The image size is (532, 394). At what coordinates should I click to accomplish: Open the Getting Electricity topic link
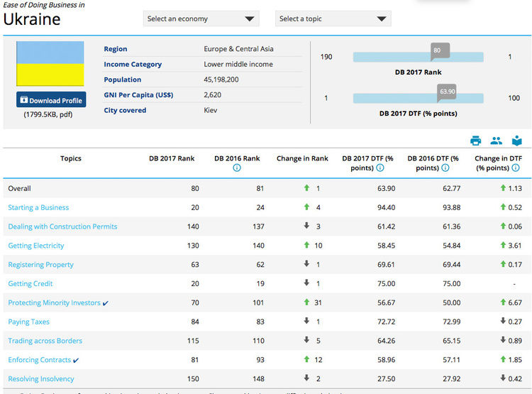36,246
